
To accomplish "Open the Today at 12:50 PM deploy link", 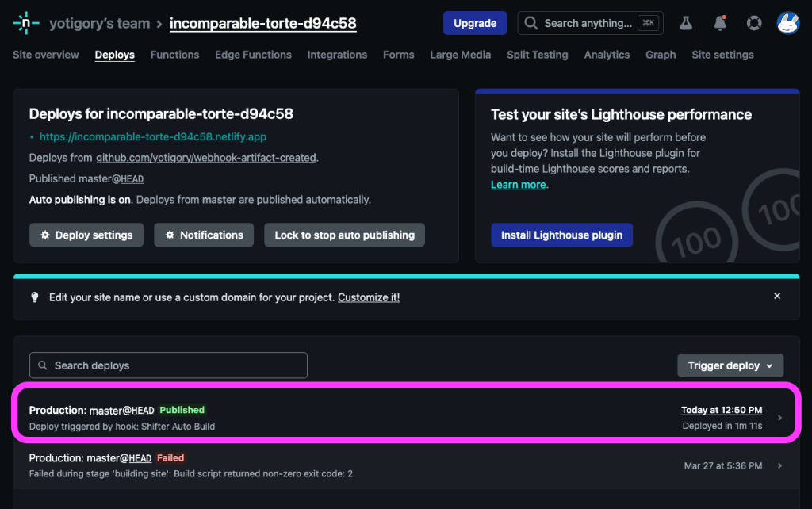I will [722, 410].
